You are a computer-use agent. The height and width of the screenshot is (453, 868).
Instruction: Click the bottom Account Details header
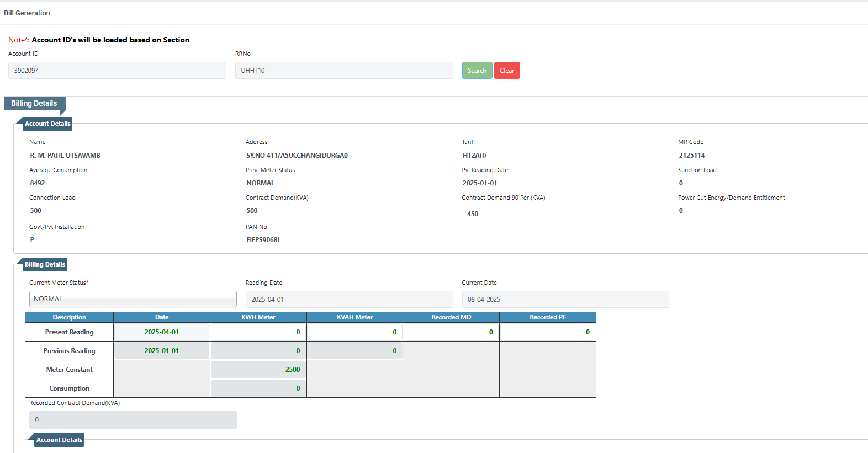tap(59, 440)
